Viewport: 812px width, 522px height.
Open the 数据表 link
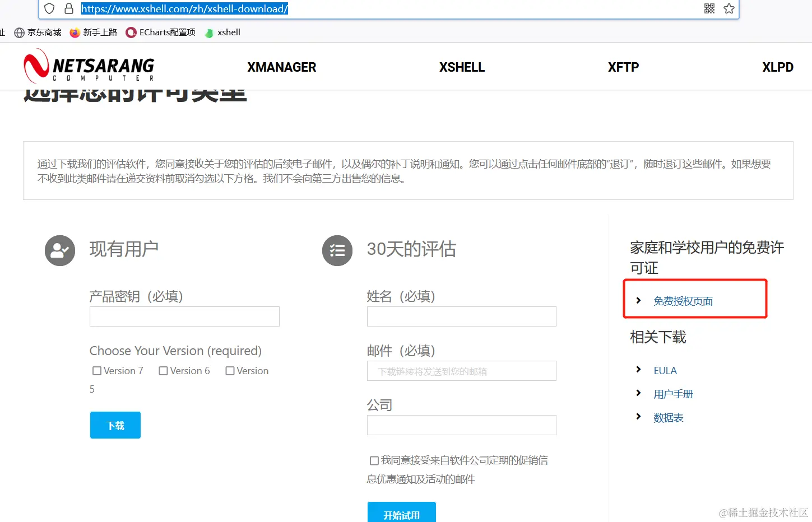pos(669,418)
